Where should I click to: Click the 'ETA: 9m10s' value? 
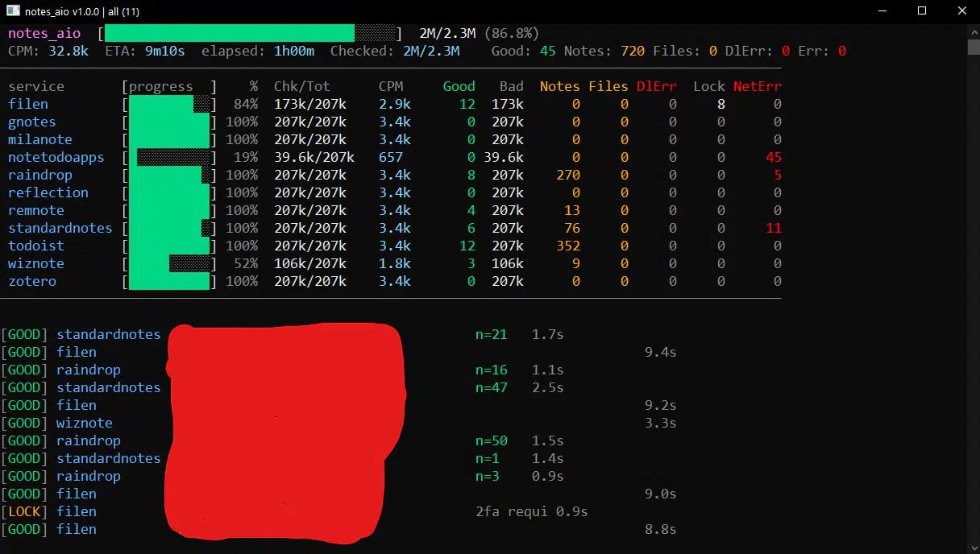tap(145, 51)
